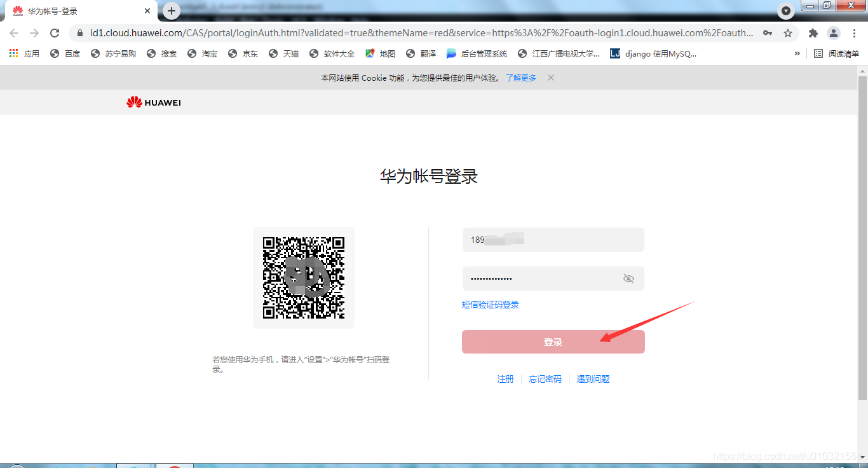The width and height of the screenshot is (868, 468).
Task: Open the 淘宝 bookmark
Action: [x=202, y=54]
